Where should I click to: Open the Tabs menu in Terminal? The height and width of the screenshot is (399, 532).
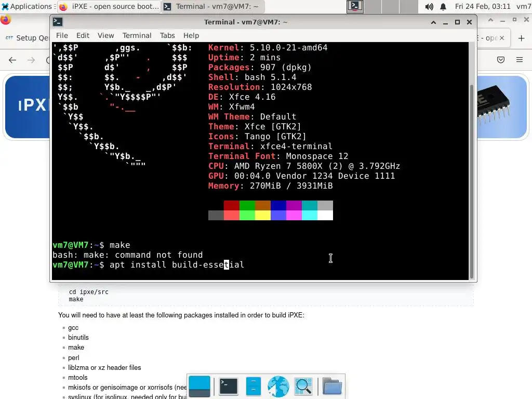pyautogui.click(x=167, y=36)
